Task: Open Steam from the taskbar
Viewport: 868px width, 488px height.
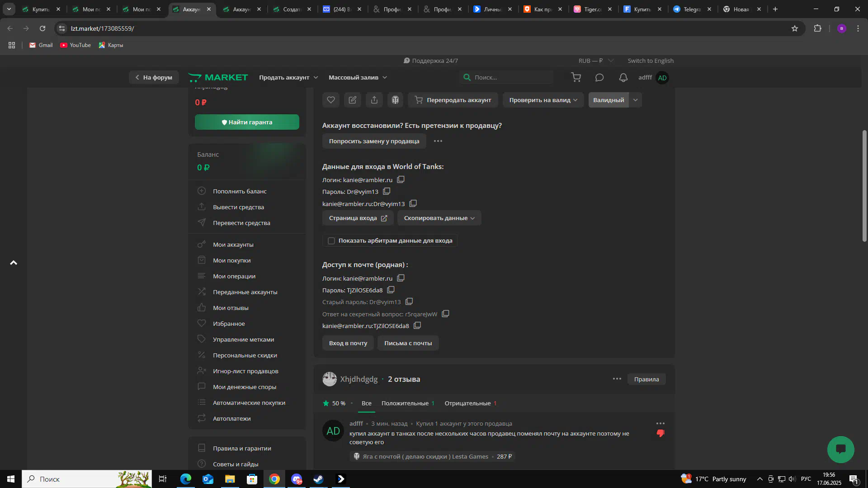Action: [319, 479]
